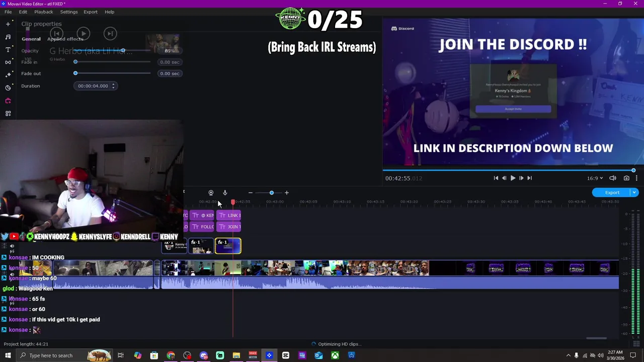Open the Export menu in menu bar
Image resolution: width=644 pixels, height=362 pixels.
[x=91, y=12]
